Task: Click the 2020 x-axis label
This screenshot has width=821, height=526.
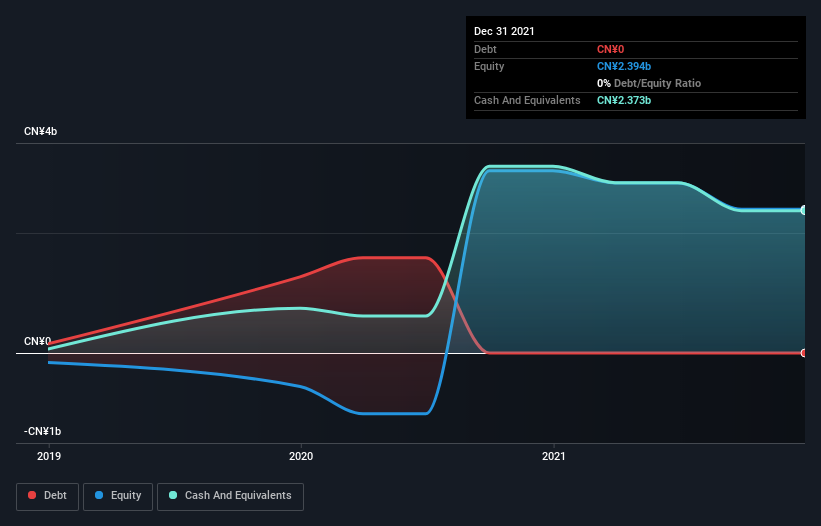Action: point(301,456)
